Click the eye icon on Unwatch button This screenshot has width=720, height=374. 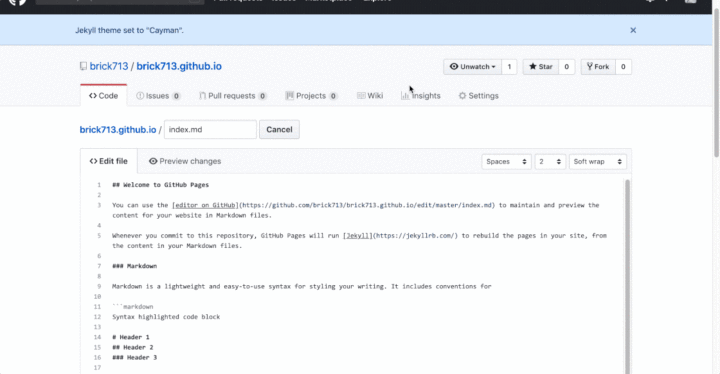click(x=454, y=67)
